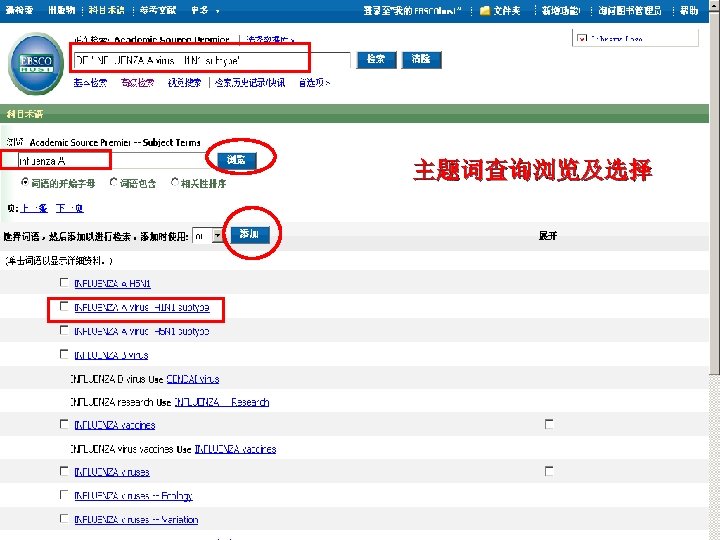The width and height of the screenshot is (720, 540).
Task: Tick the expand box for INFLUENZA vaccines
Action: [549, 424]
